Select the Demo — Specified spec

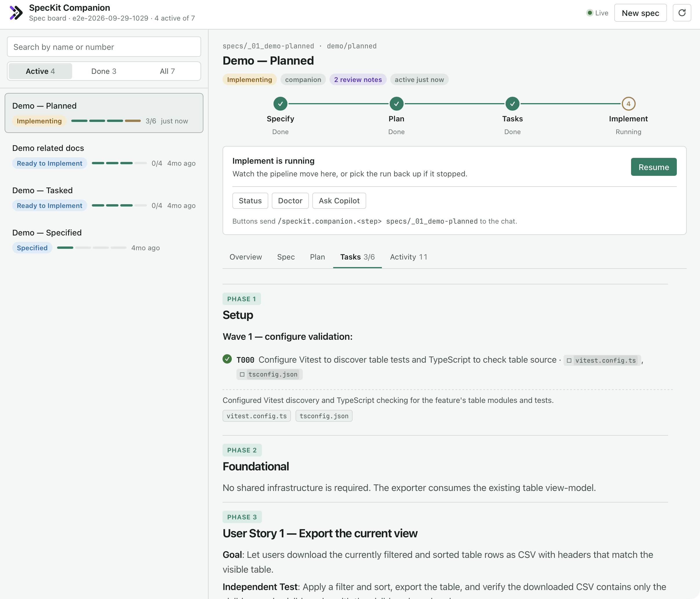point(104,240)
